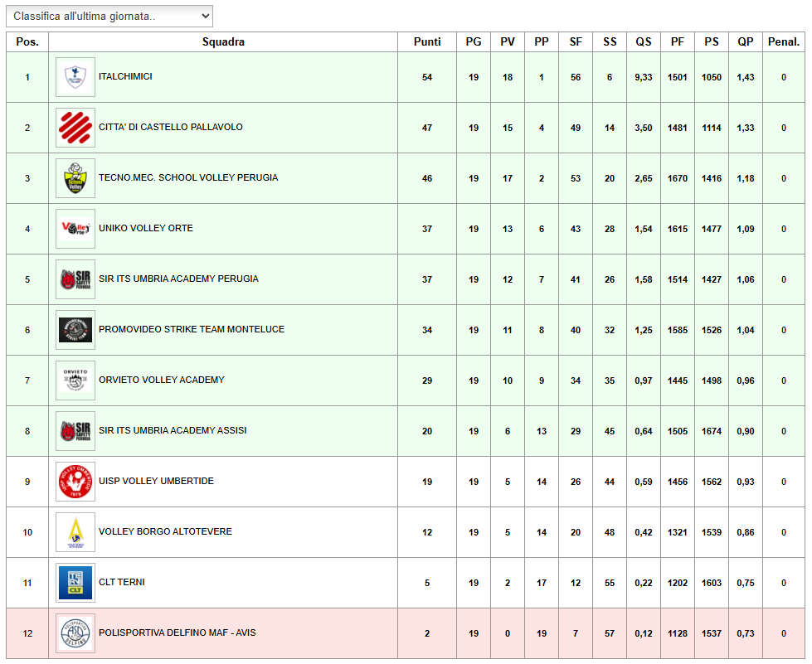The width and height of the screenshot is (812, 664).
Task: Select the TECNO.MEC. SCHOOL VOLLEY PERUGIA name
Action: pos(188,178)
